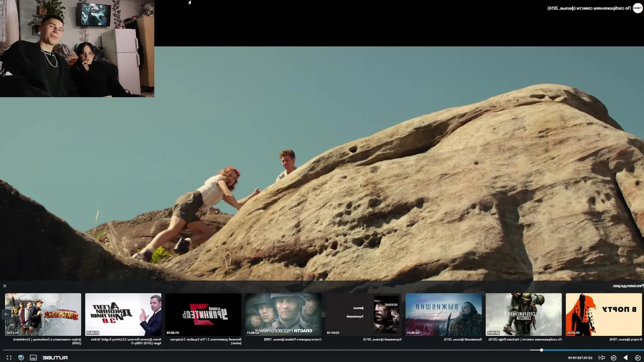Screen dimensions: 644x362
Task: Click the playback time counter
Action: tap(580, 357)
